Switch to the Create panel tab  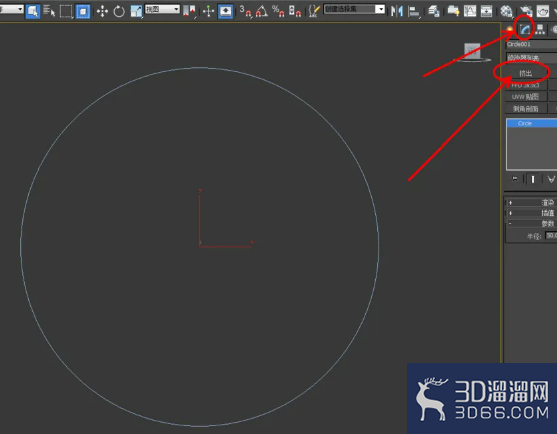pos(510,30)
